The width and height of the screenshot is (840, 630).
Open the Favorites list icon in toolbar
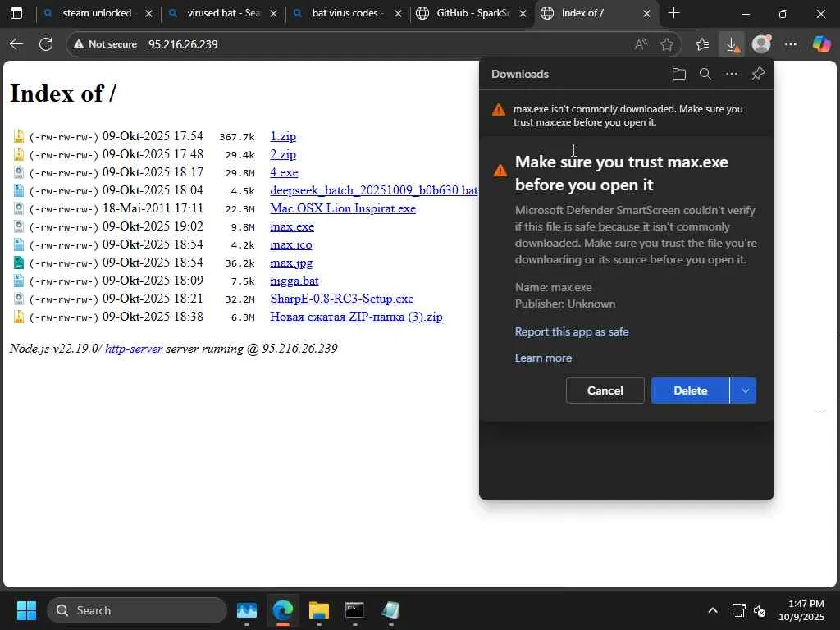tap(702, 44)
